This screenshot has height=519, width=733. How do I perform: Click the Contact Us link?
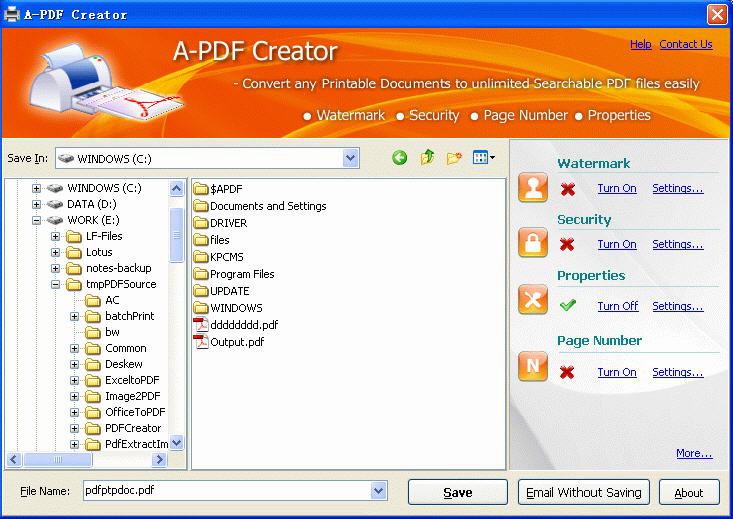(686, 44)
